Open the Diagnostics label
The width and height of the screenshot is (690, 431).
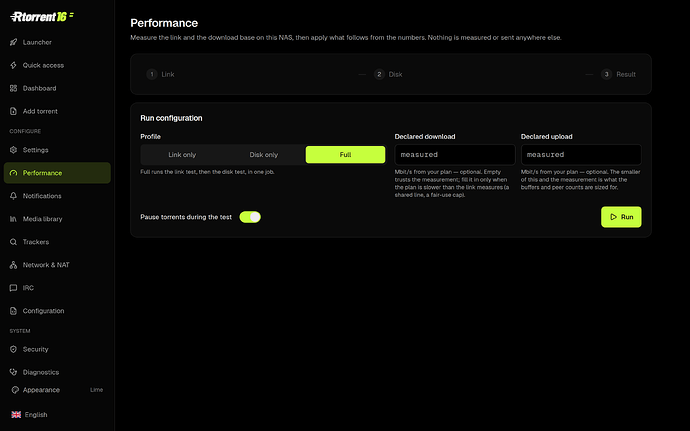pyautogui.click(x=41, y=372)
